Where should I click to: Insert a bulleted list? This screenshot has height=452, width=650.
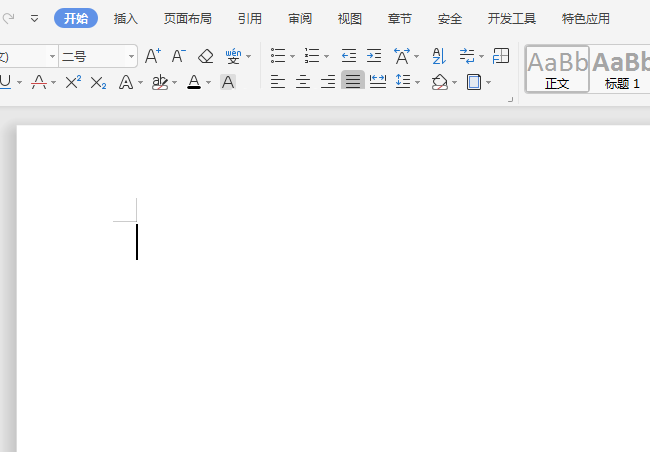[x=278, y=56]
